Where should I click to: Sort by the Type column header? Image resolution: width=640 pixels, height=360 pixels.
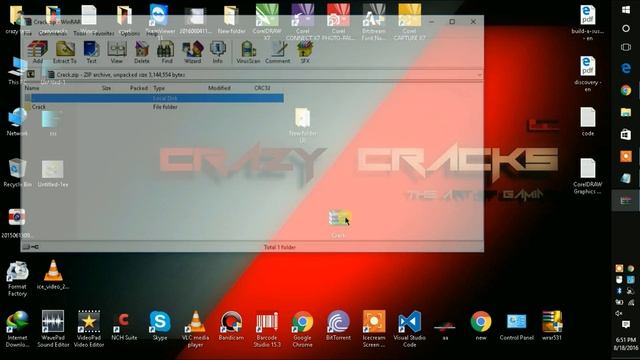coord(159,88)
